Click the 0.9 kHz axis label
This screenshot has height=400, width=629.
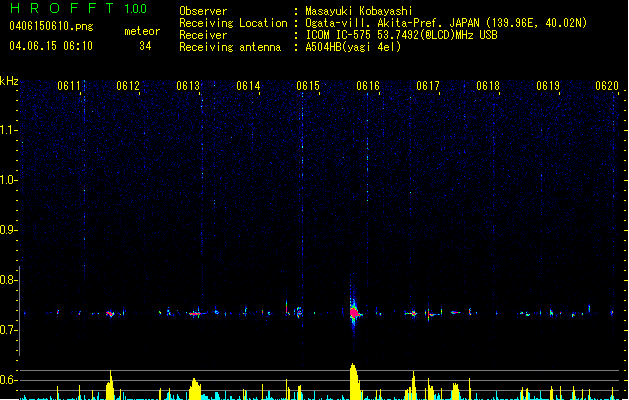point(9,230)
